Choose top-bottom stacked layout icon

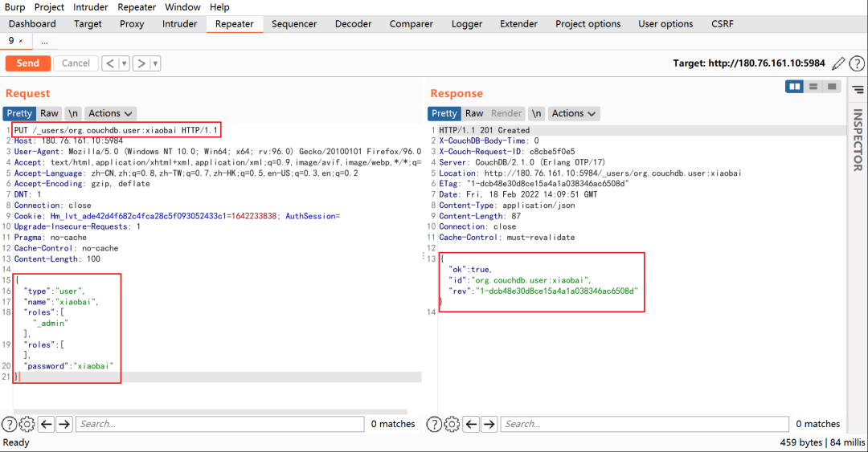[813, 87]
